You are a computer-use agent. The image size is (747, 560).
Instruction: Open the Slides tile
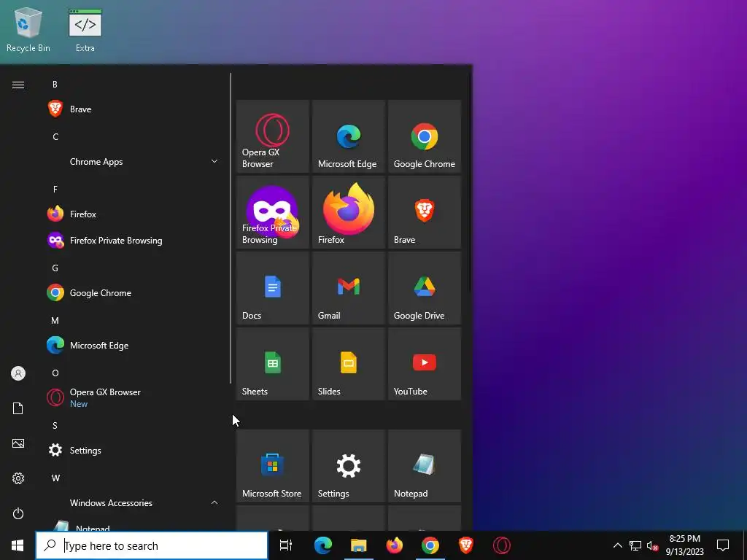point(348,363)
